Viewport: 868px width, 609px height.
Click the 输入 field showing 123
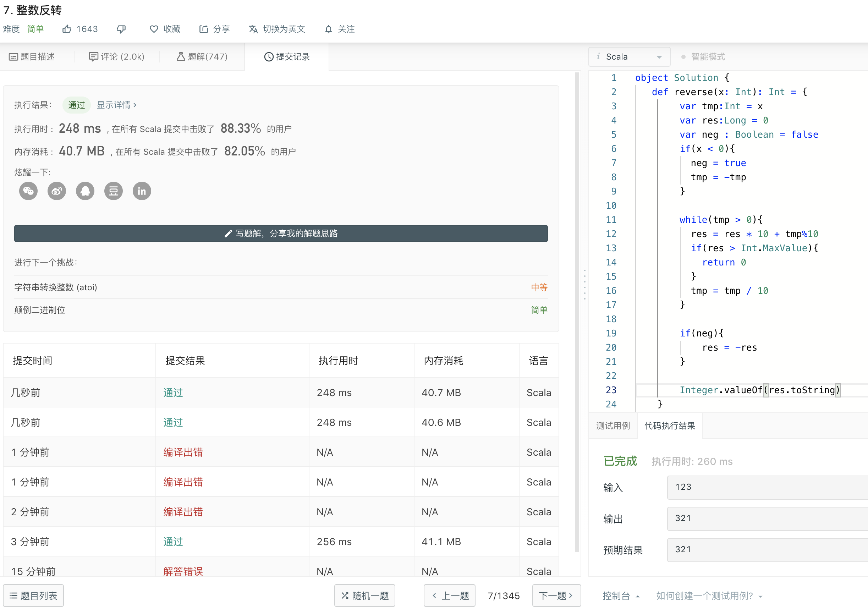tap(768, 487)
